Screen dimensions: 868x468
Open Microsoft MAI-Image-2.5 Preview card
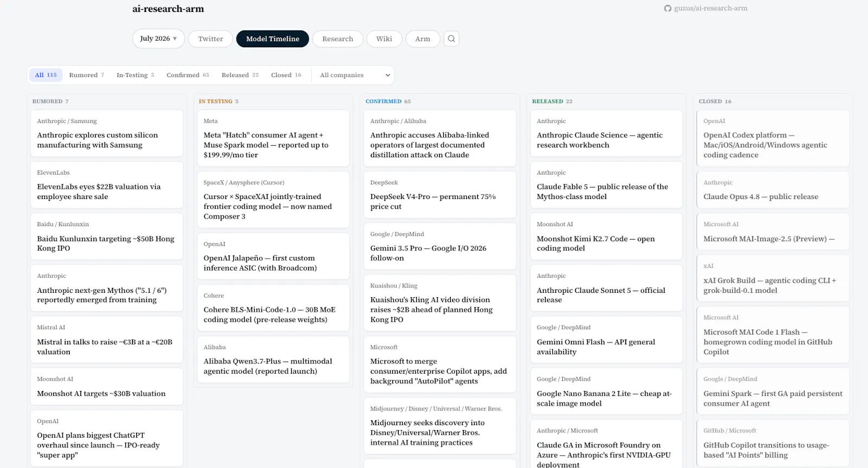pos(773,232)
